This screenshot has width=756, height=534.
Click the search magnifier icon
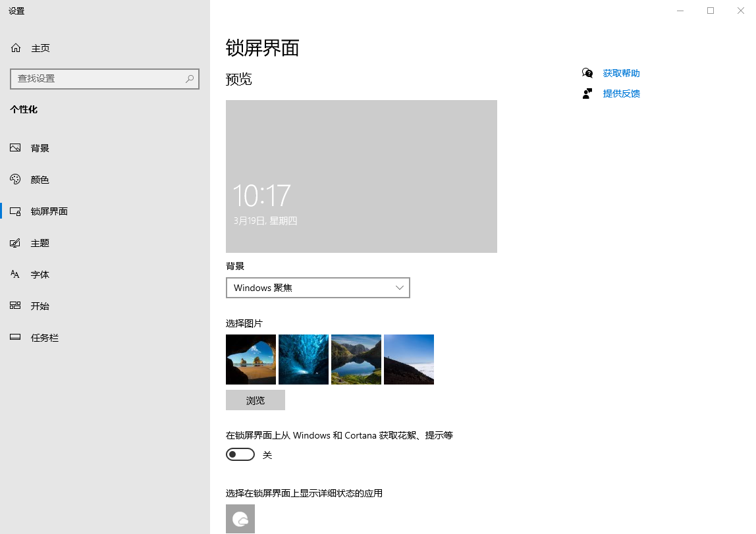click(x=190, y=78)
